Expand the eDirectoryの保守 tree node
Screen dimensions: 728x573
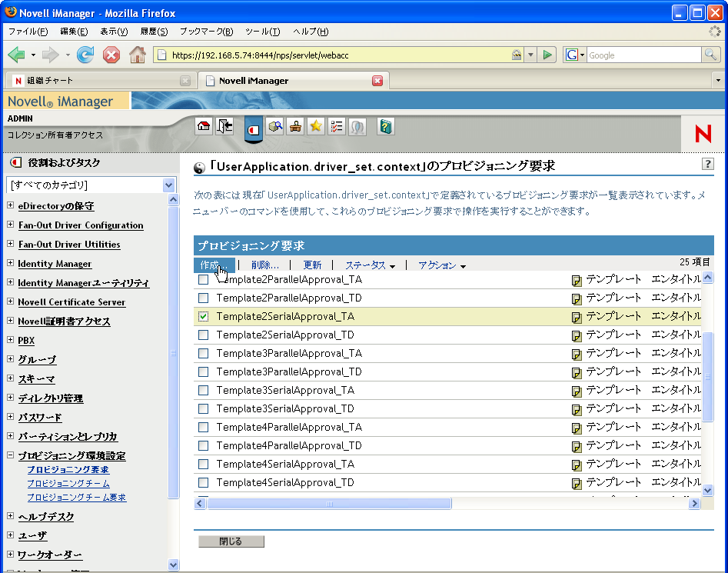(x=10, y=205)
